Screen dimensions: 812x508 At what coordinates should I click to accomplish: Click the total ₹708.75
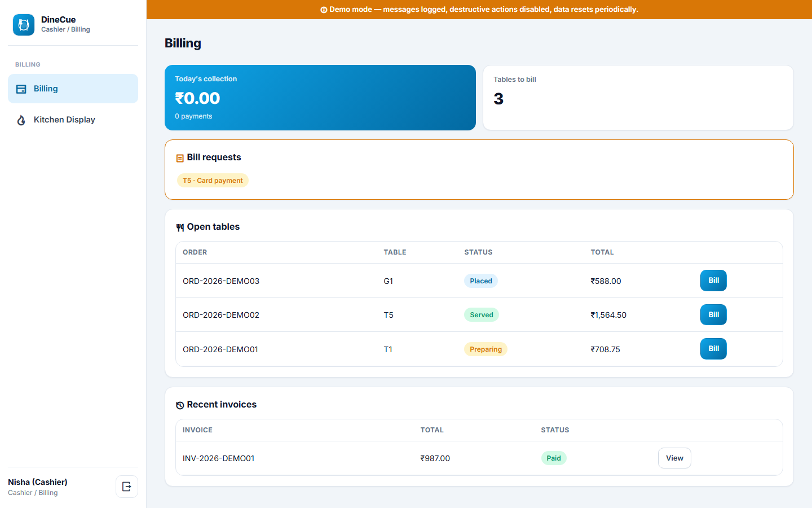[x=606, y=349]
